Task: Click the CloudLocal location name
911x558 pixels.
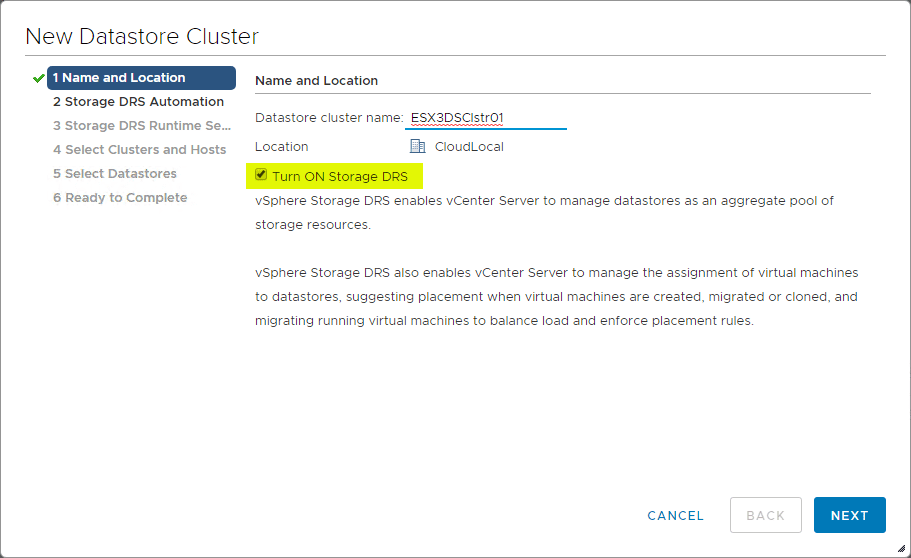Action: click(x=469, y=147)
